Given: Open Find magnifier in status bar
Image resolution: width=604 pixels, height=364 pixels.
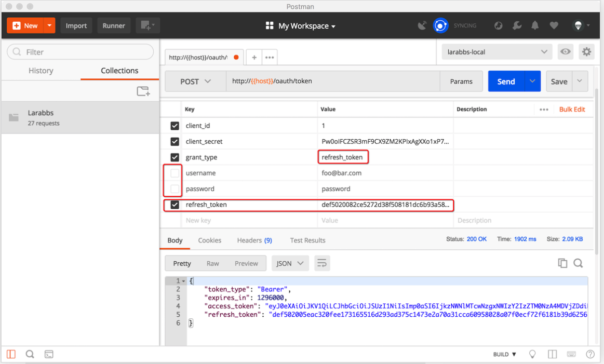Looking at the screenshot, I should [x=30, y=354].
